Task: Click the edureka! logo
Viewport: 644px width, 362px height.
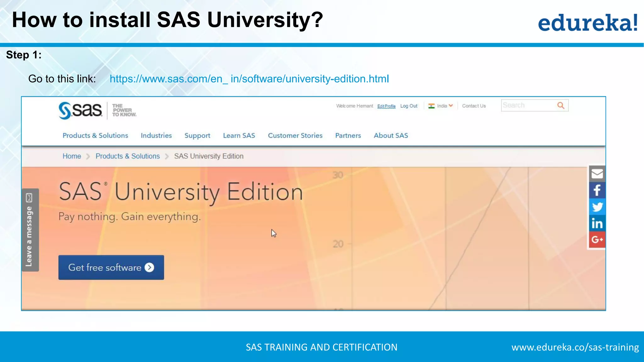Action: click(x=588, y=23)
